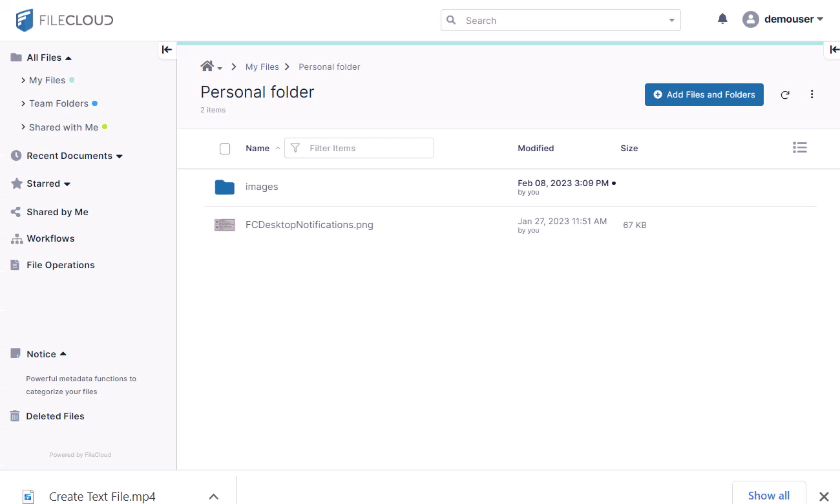Toggle the select-all checkbox in header

(x=225, y=149)
